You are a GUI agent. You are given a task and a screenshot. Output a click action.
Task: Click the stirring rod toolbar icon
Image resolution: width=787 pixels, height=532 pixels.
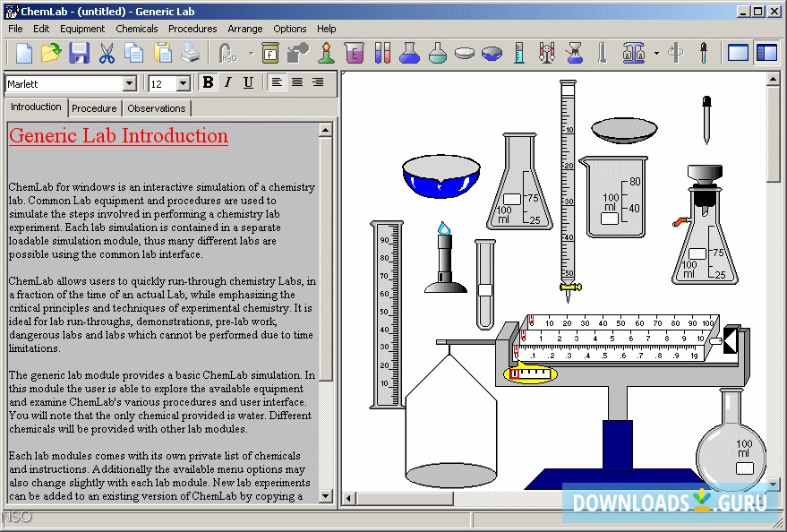point(676,53)
